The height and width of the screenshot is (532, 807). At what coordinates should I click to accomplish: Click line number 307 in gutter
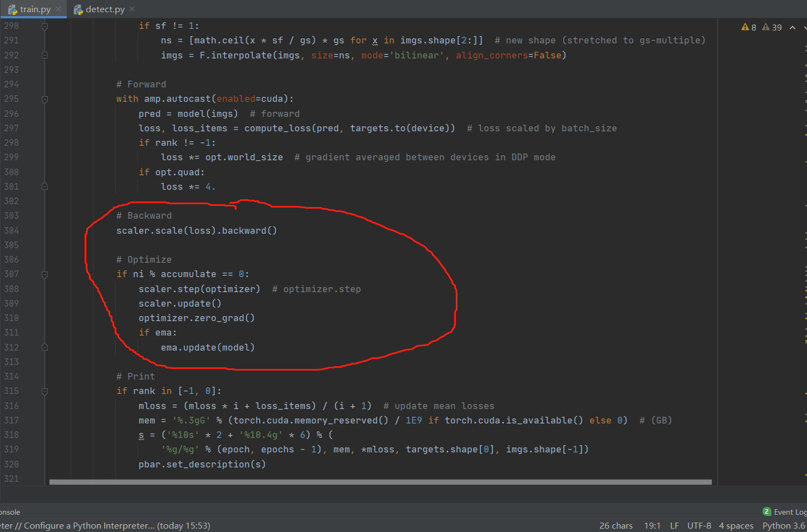[11, 274]
